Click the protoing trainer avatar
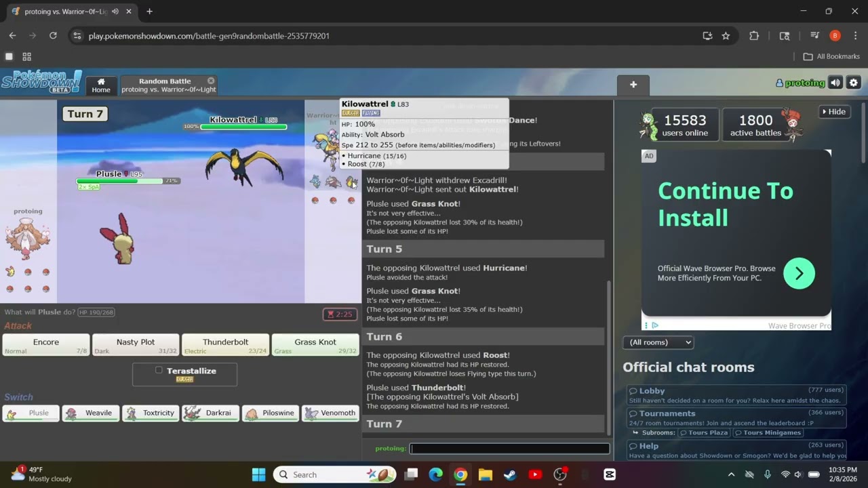 click(28, 238)
